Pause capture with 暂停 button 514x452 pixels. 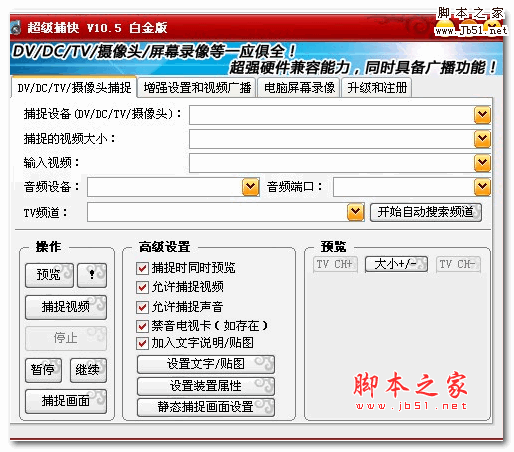pyautogui.click(x=43, y=370)
